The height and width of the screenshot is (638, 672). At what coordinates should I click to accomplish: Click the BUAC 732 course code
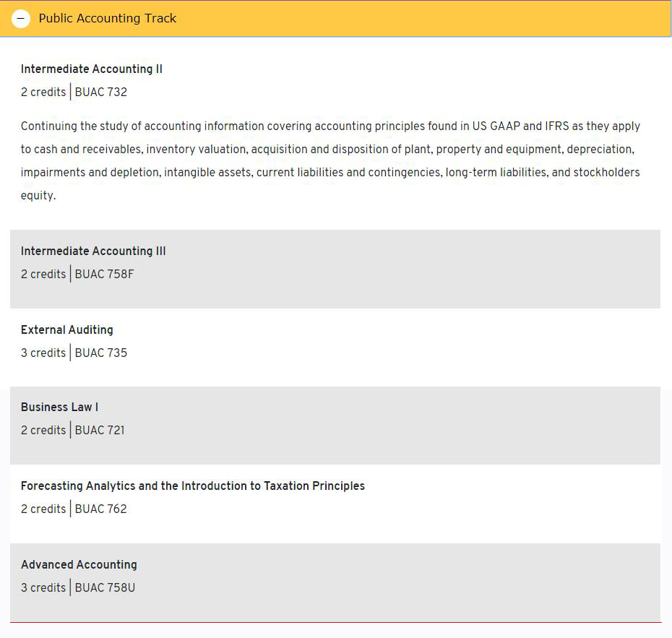pyautogui.click(x=101, y=92)
